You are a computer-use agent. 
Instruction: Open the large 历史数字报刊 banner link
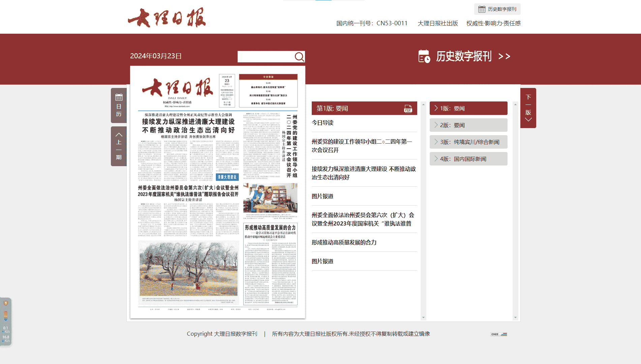[464, 56]
